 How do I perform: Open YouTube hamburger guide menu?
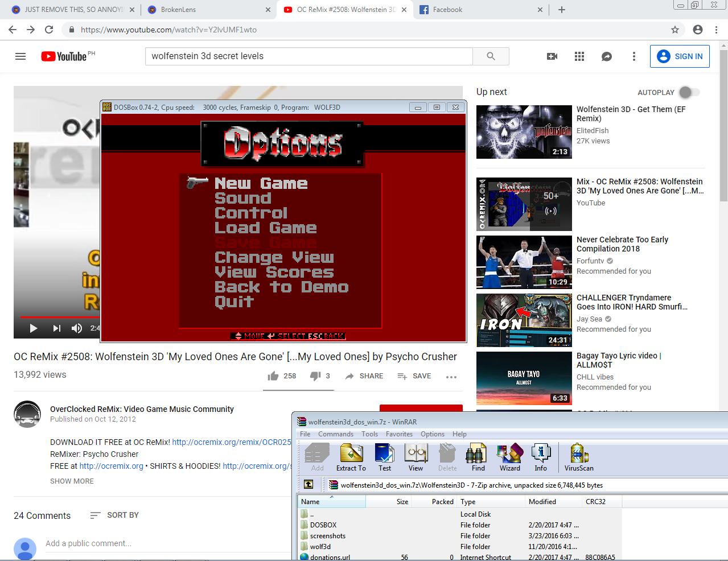point(20,56)
